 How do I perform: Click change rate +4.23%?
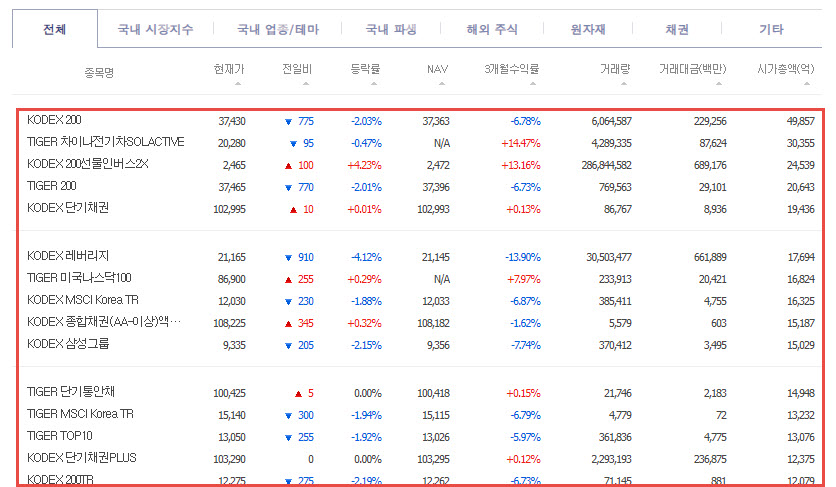[365, 165]
